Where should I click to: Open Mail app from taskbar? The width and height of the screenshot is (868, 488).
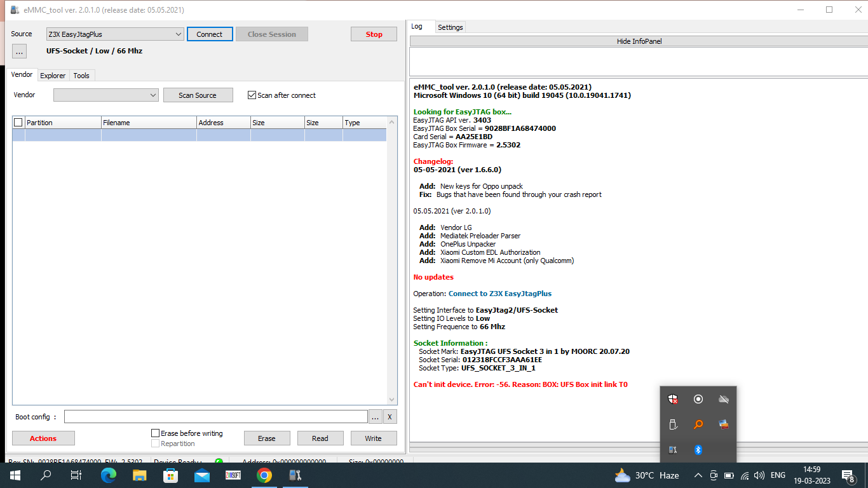click(x=202, y=475)
